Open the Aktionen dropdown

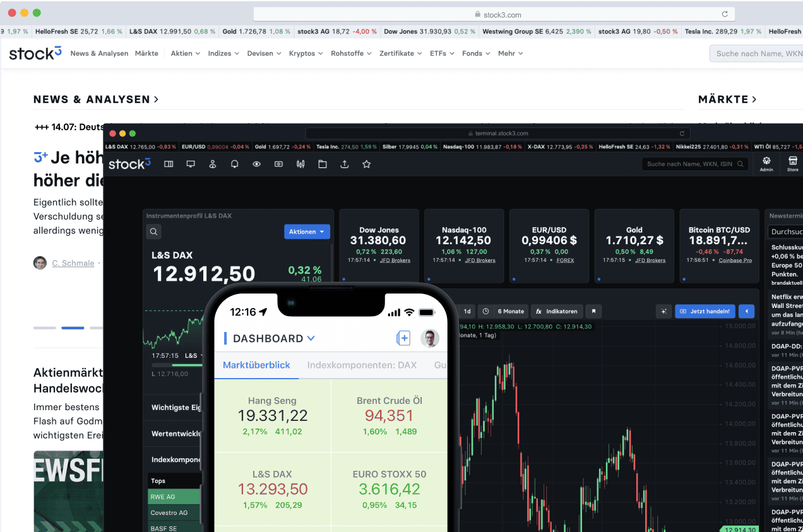pos(307,232)
